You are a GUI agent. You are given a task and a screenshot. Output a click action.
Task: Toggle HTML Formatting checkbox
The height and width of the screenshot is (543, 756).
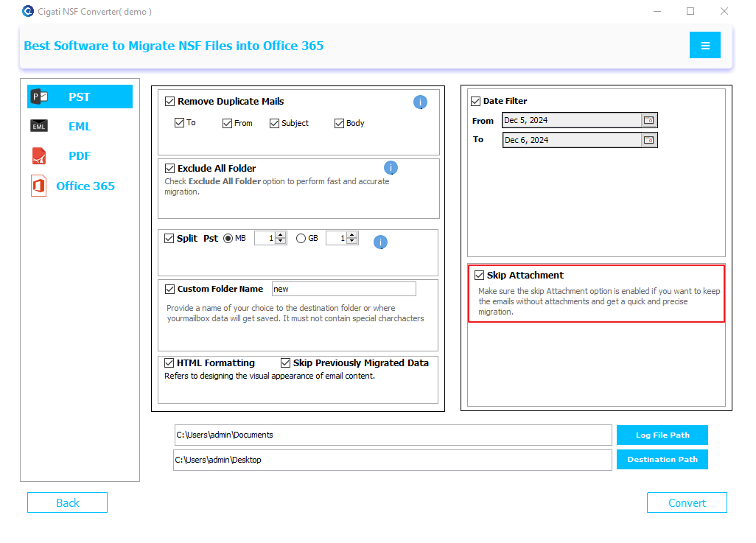[169, 362]
